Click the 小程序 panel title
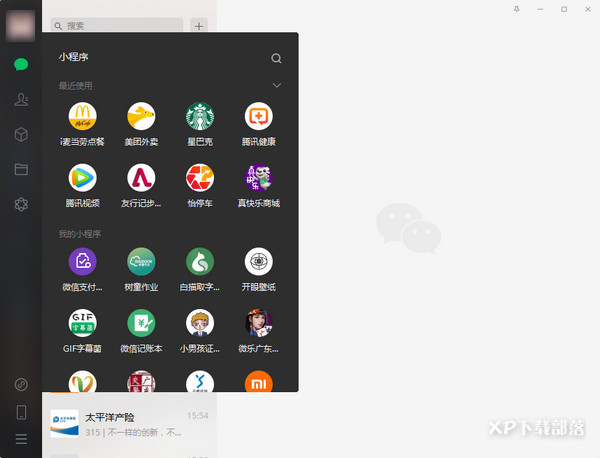The width and height of the screenshot is (600, 458). coord(73,57)
